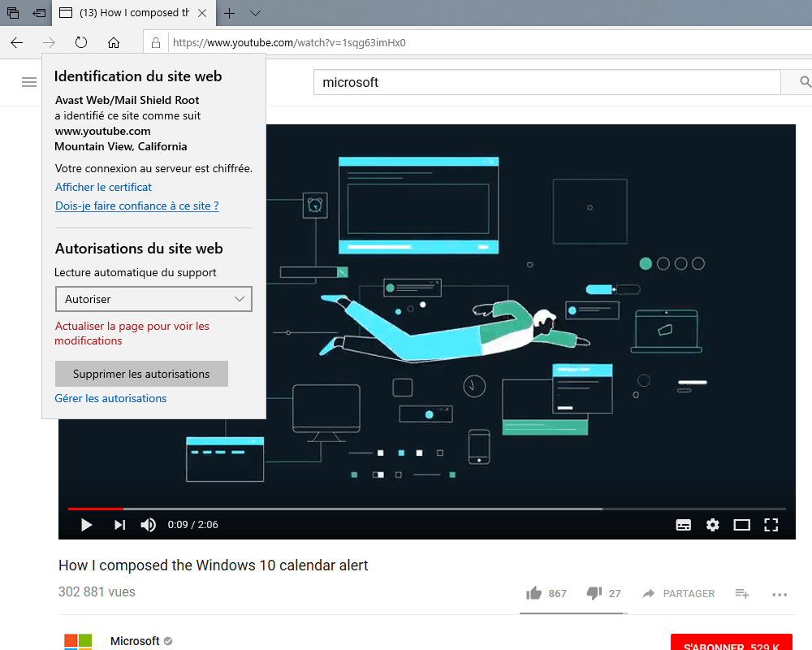The image size is (812, 650).
Task: Click Mountain View, California text
Action: tap(121, 147)
